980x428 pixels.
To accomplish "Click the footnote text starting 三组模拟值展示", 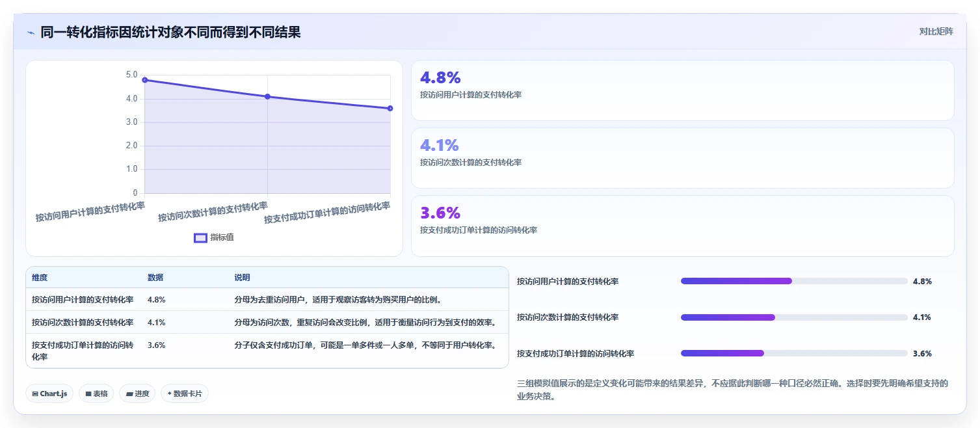I will pos(732,390).
